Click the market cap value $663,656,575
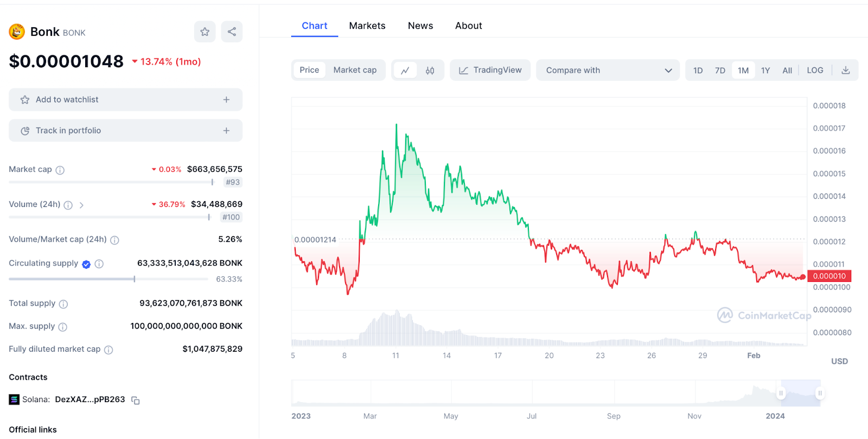 (x=215, y=170)
